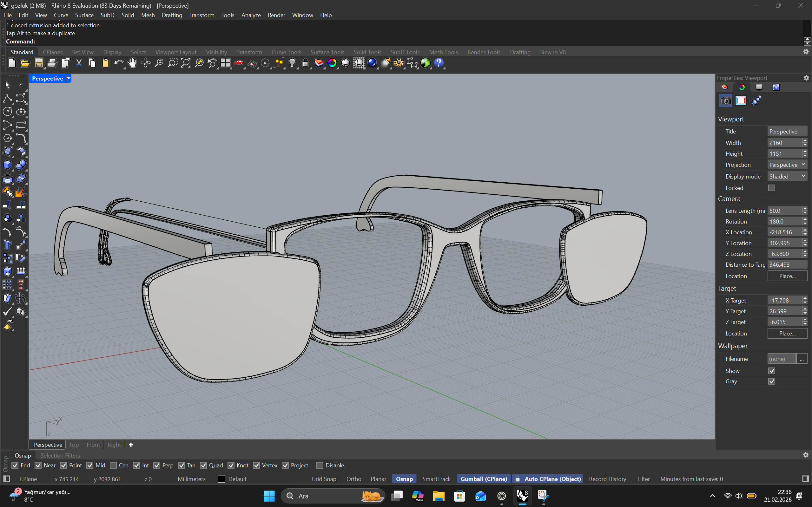Select the Text object tool
This screenshot has width=812, height=507.
tap(7, 245)
